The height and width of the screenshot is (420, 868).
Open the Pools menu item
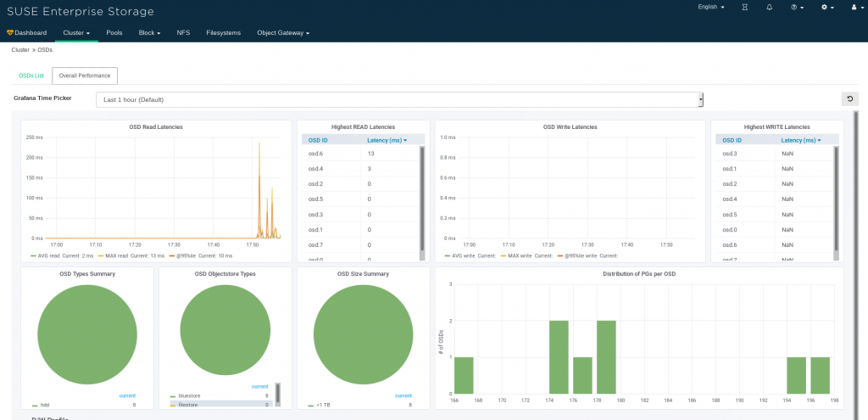(114, 32)
